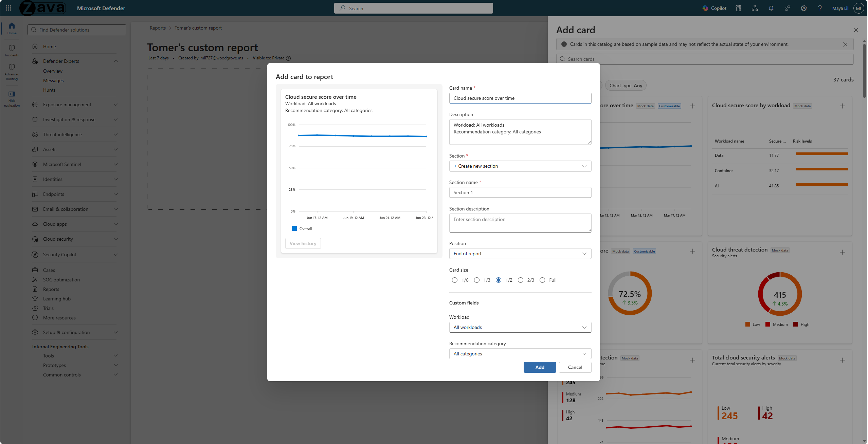The image size is (868, 444).
Task: Open the help question mark icon
Action: (x=820, y=8)
